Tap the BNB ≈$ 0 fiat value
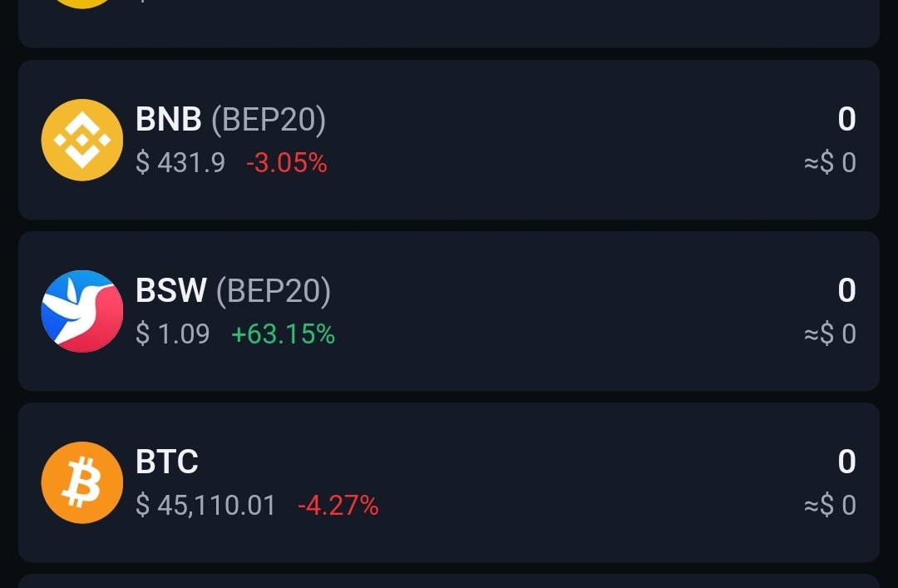 (x=830, y=163)
